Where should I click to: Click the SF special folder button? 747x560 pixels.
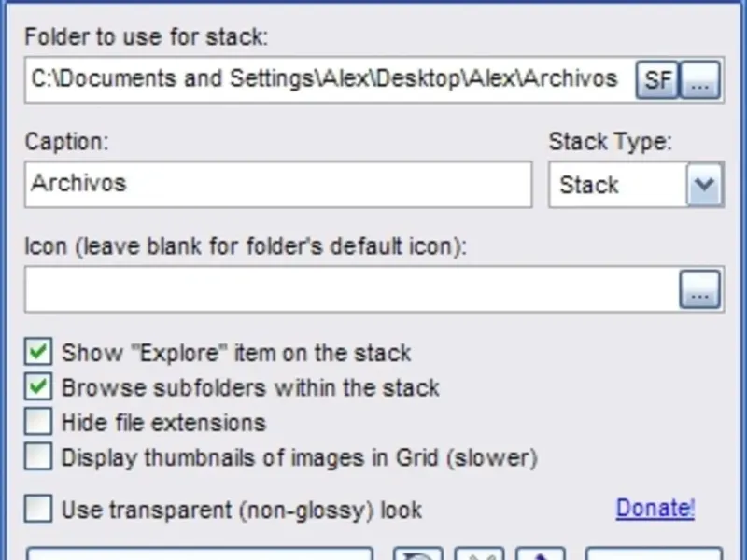click(x=657, y=79)
